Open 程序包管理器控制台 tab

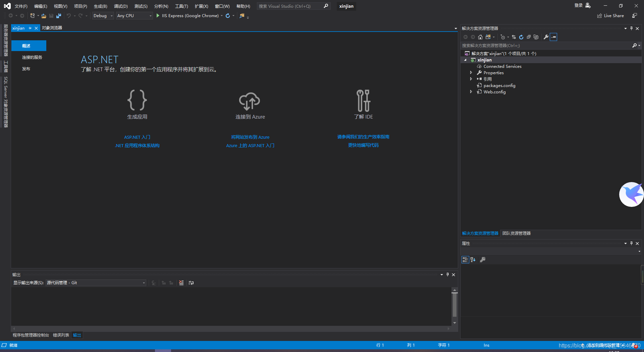coord(31,335)
